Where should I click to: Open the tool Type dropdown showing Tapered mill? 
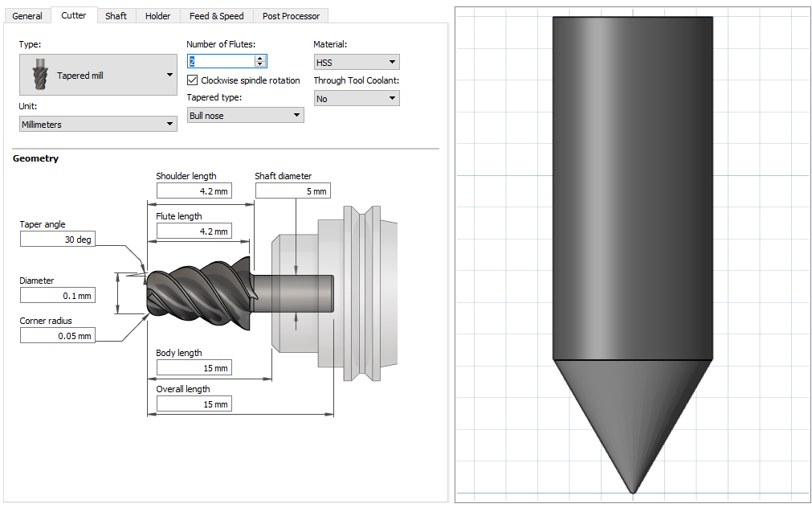pos(99,75)
